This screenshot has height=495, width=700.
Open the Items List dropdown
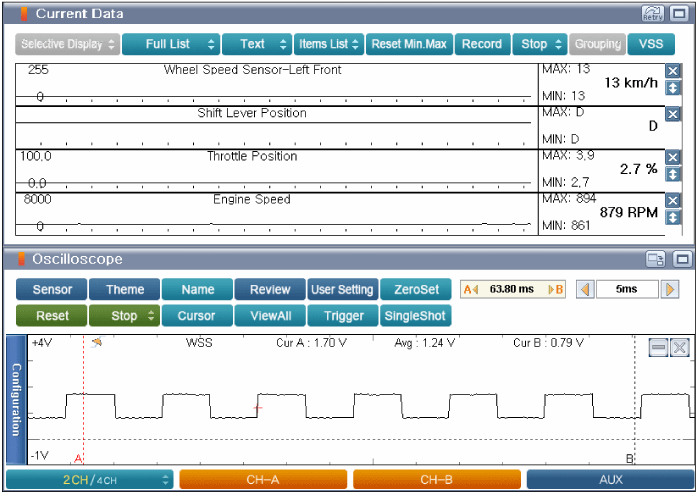tap(329, 44)
